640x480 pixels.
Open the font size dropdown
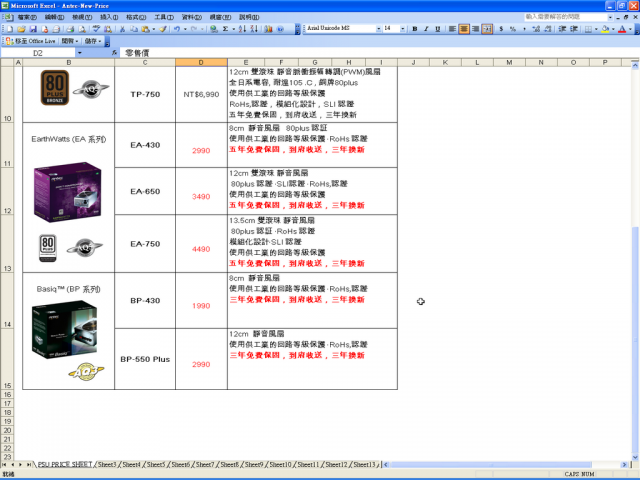pos(403,29)
